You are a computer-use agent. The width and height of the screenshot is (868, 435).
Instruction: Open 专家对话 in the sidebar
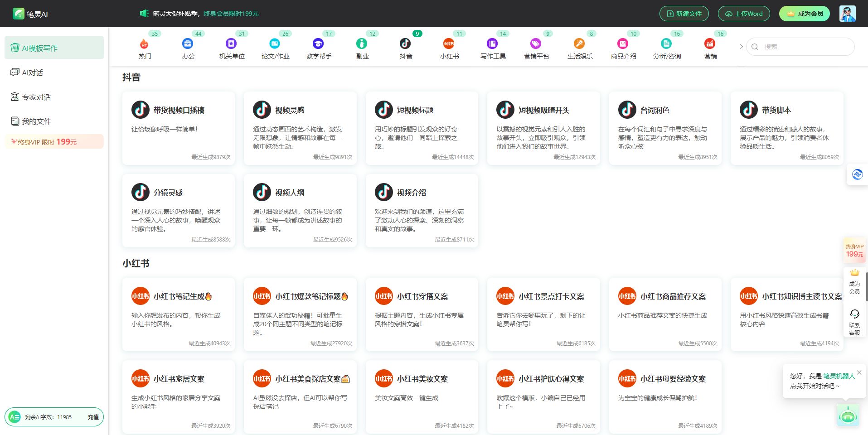[x=54, y=97]
